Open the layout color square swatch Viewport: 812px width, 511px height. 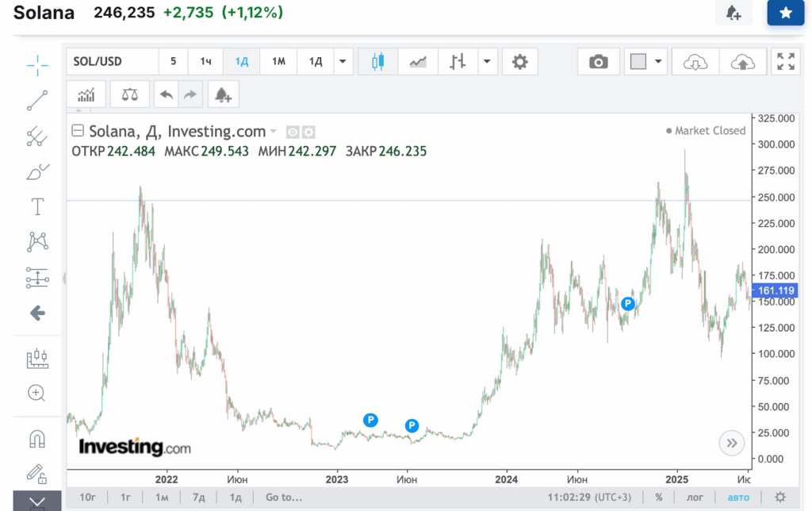[638, 62]
